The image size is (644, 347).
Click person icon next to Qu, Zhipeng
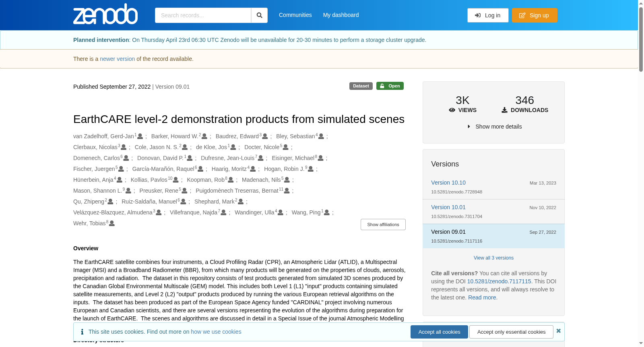[110, 202]
